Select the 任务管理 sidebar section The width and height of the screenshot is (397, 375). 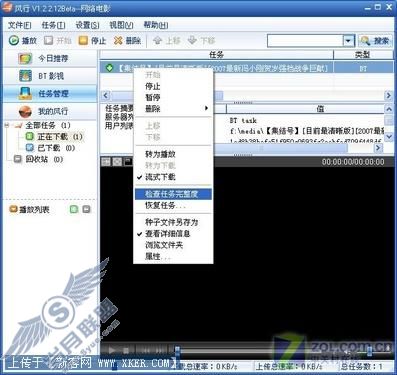click(51, 94)
